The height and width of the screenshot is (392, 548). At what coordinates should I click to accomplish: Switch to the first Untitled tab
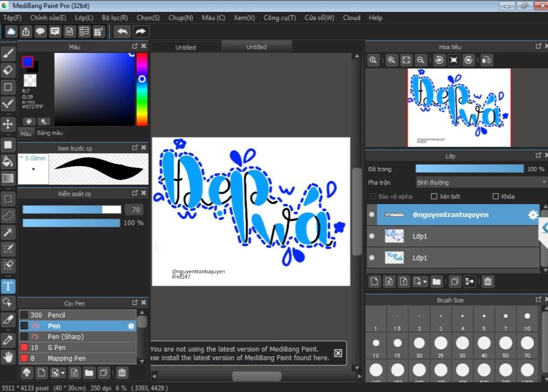(186, 47)
